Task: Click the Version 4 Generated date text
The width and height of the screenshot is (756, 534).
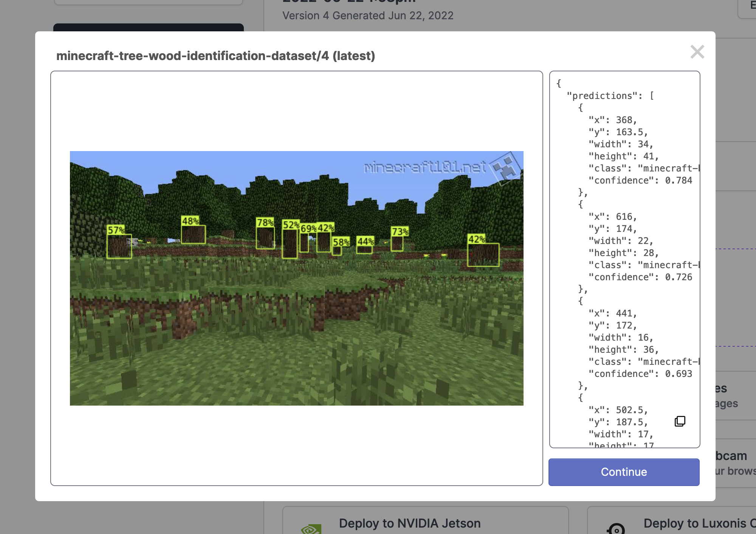Action: 367,15
